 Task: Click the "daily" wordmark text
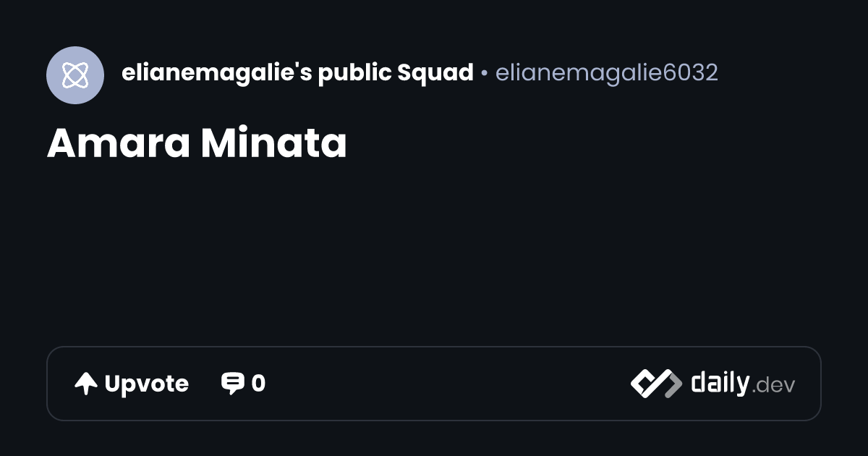point(720,382)
